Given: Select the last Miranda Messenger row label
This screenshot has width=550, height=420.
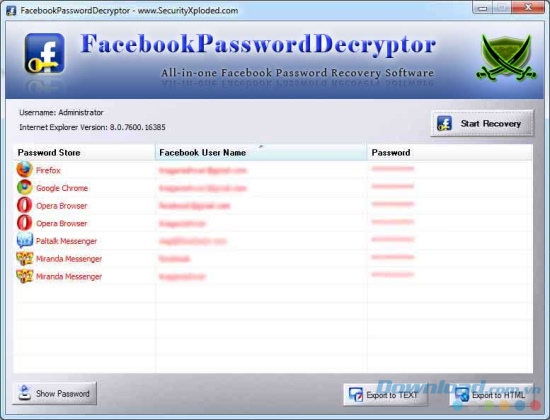Looking at the screenshot, I should point(69,276).
